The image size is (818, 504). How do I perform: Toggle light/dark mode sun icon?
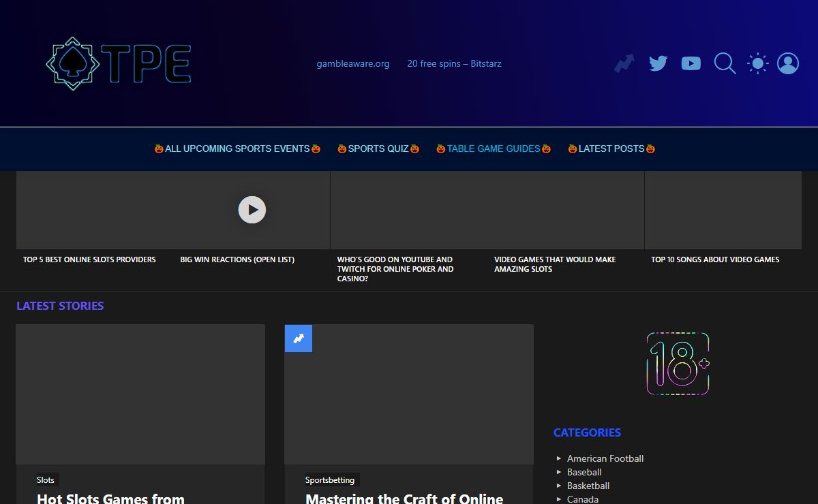tap(757, 63)
